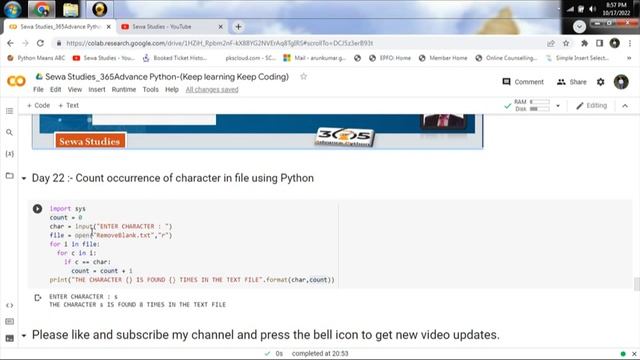Share this page from address bar
The height and width of the screenshot is (360, 640).
point(551,43)
